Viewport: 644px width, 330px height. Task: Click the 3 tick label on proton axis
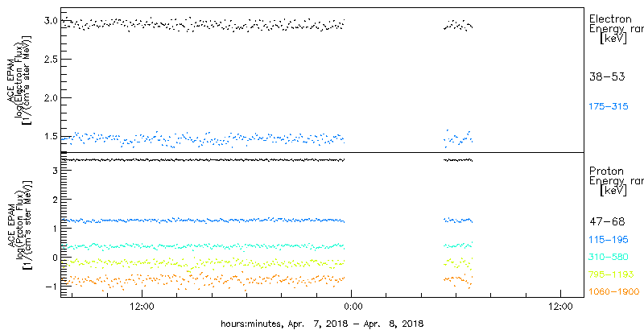click(x=53, y=170)
